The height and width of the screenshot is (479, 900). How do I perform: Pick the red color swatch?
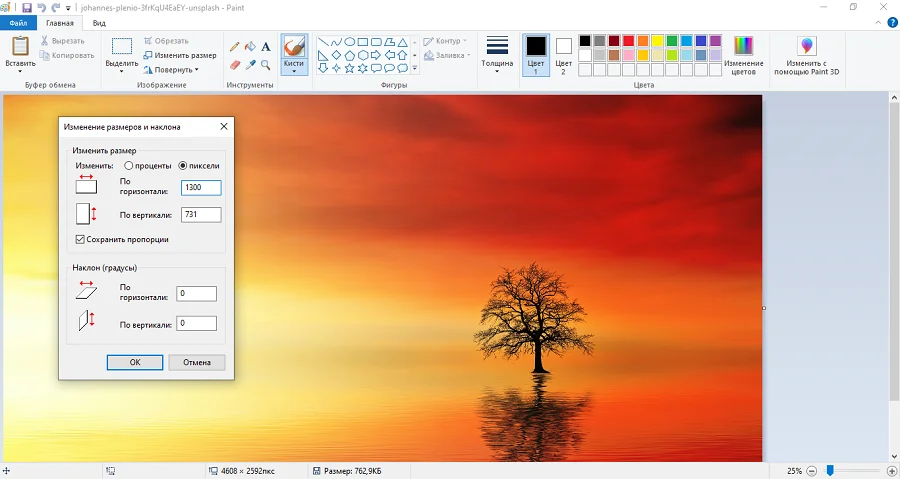[x=628, y=41]
